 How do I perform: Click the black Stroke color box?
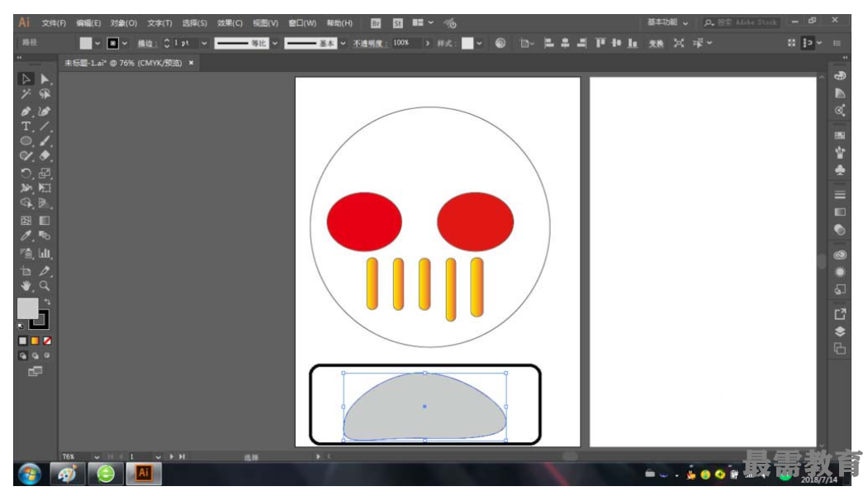coord(41,322)
